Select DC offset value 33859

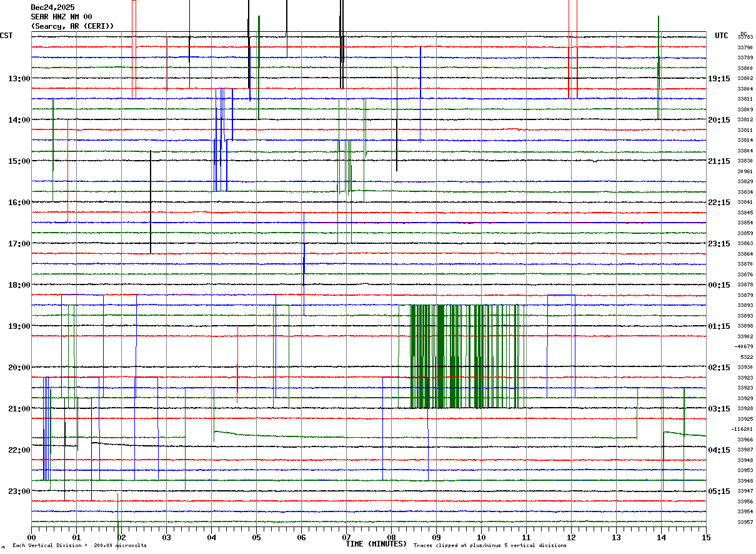click(x=745, y=233)
